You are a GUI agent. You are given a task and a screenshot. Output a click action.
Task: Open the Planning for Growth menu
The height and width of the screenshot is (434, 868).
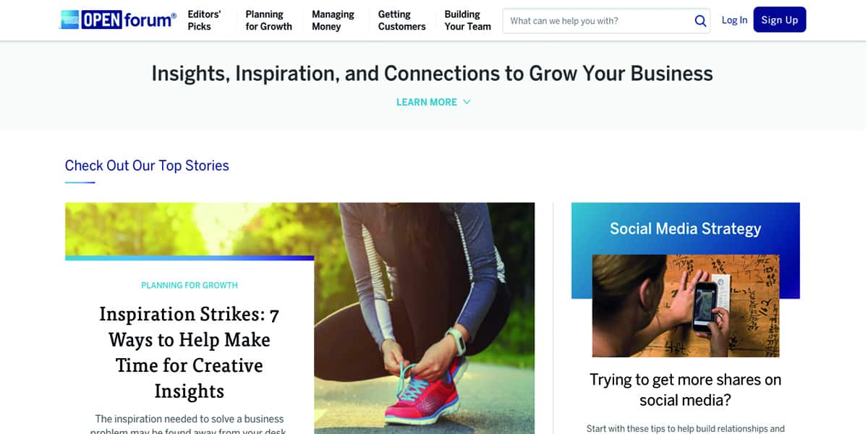[x=268, y=20]
